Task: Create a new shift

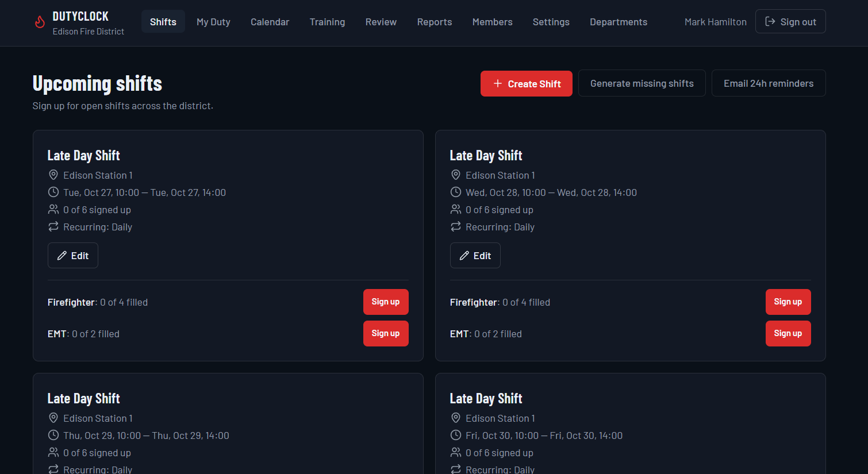Action: pyautogui.click(x=527, y=83)
